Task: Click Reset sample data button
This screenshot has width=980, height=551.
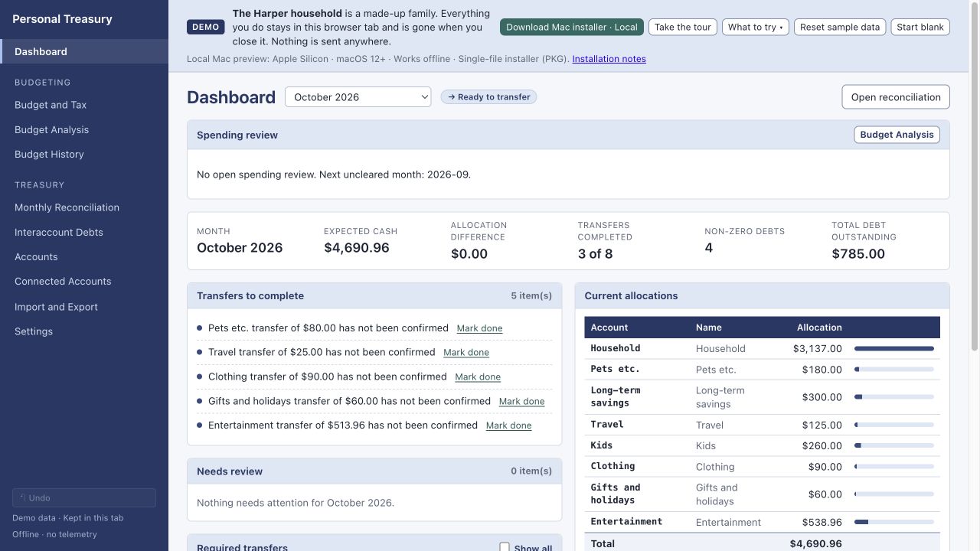Action: coord(840,27)
